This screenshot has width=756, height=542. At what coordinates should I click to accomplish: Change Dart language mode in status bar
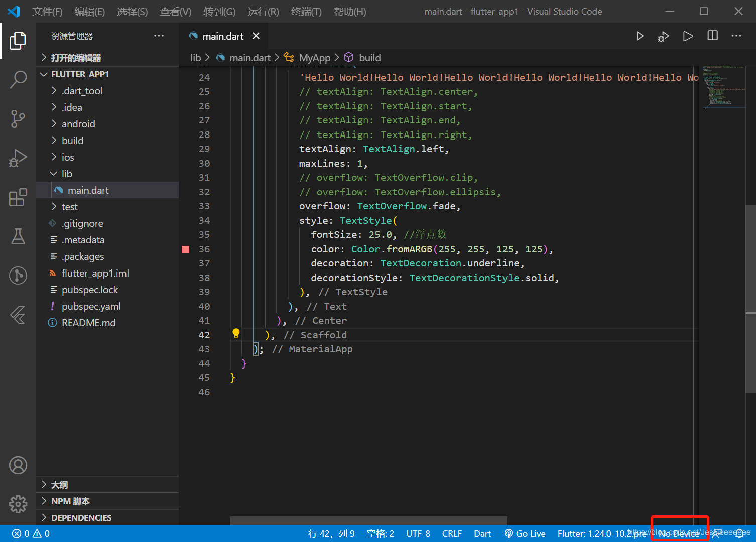[482, 534]
